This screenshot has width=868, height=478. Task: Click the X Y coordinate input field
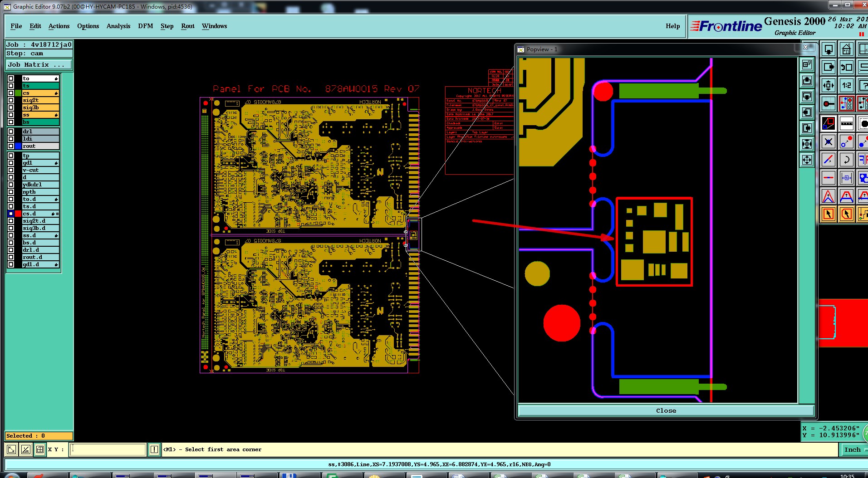[108, 449]
